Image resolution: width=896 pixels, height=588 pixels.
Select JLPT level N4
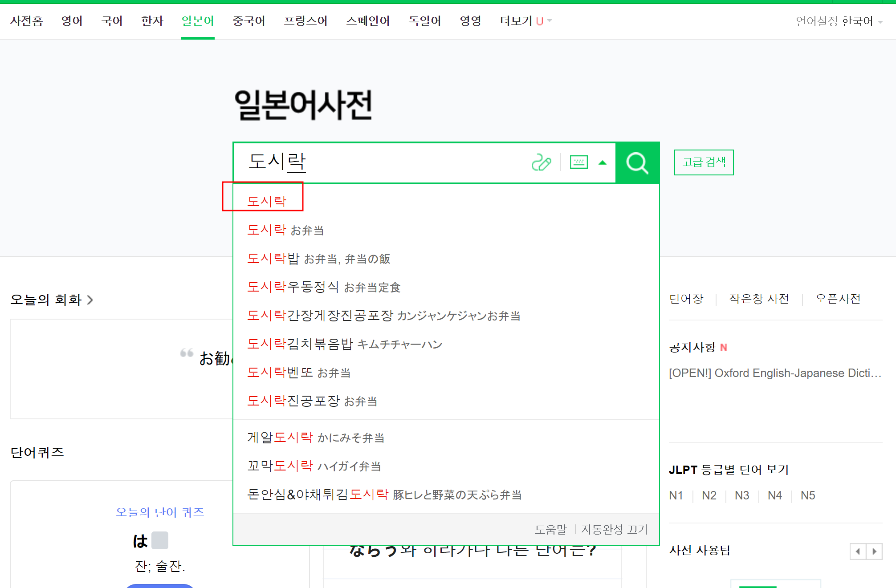(x=775, y=495)
